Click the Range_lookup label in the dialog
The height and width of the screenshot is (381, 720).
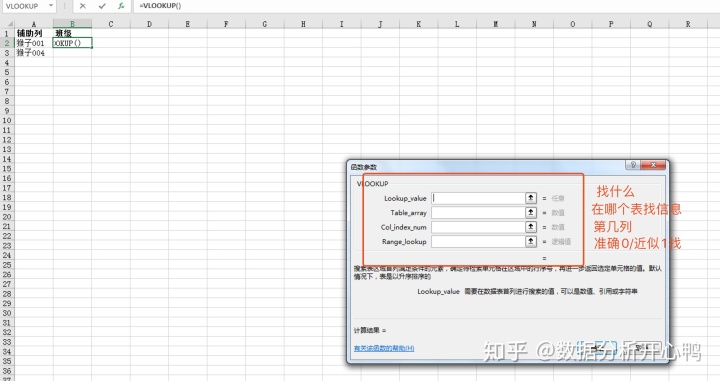point(404,241)
